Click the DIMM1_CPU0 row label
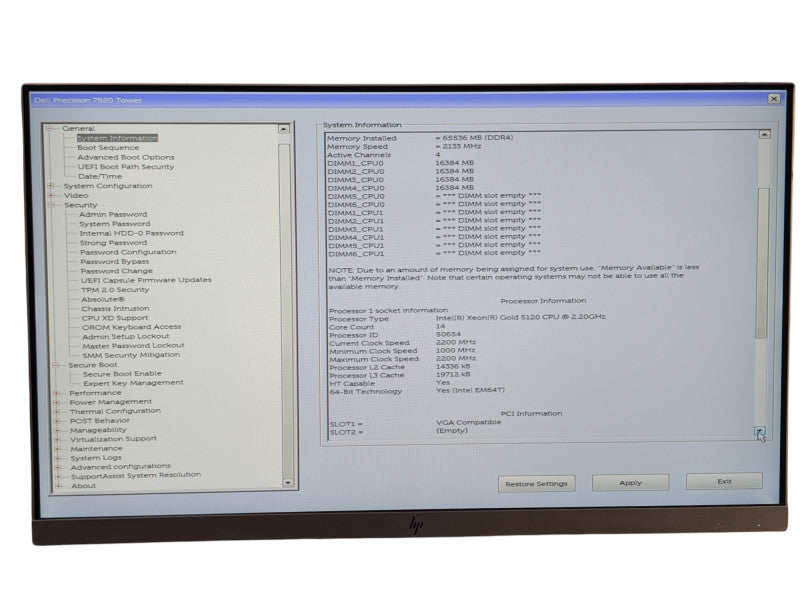The image size is (800, 602). (x=356, y=163)
